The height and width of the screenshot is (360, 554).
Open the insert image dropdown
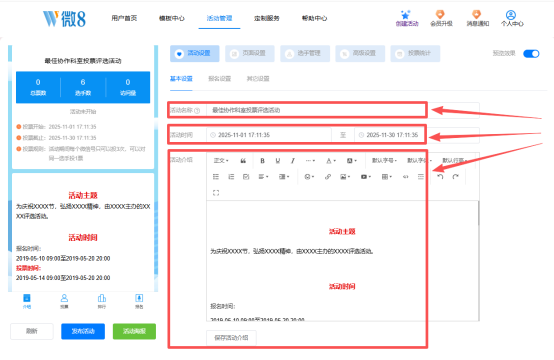tap(345, 177)
